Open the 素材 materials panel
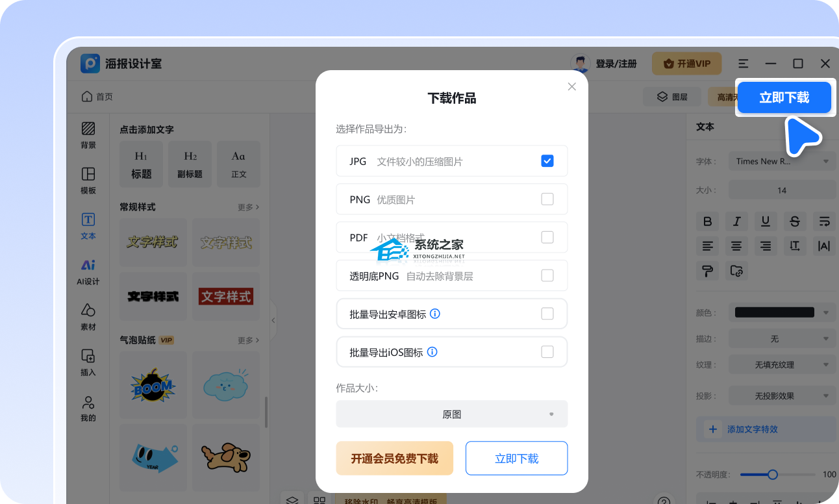This screenshot has width=839, height=504. coord(88,317)
